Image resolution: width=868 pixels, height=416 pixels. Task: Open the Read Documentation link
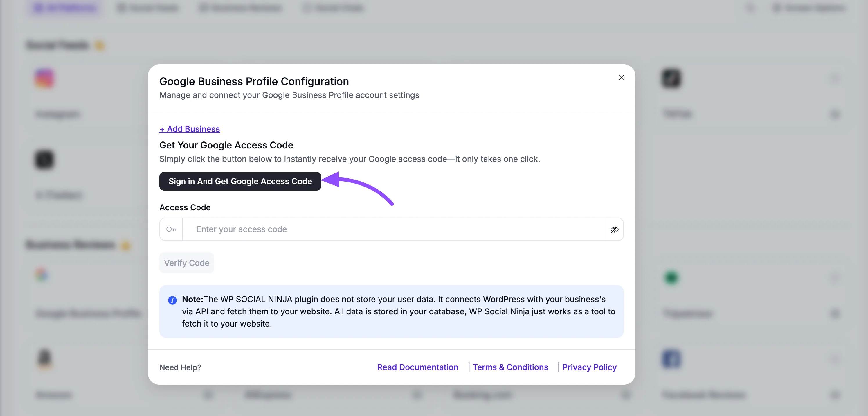click(417, 367)
